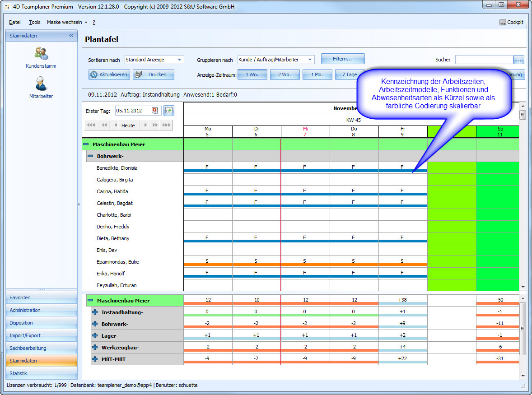Click the green Sunday 11 column header
The image size is (532, 395).
[x=500, y=131]
